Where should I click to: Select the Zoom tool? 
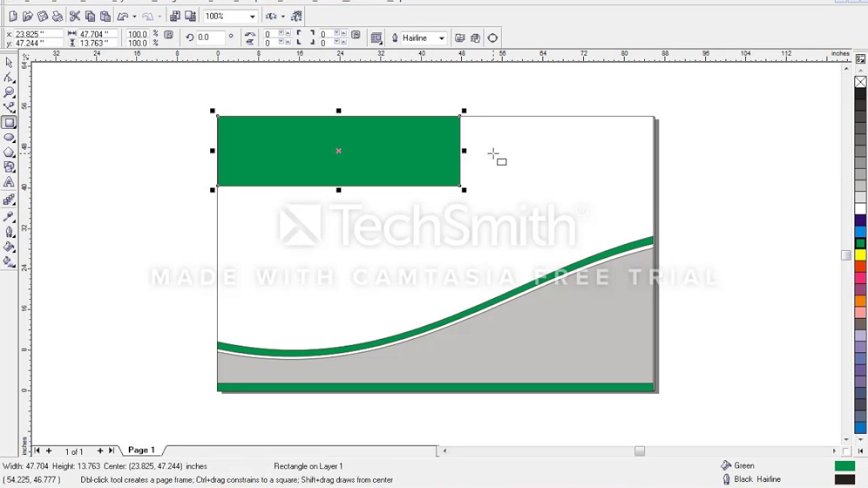[9, 92]
